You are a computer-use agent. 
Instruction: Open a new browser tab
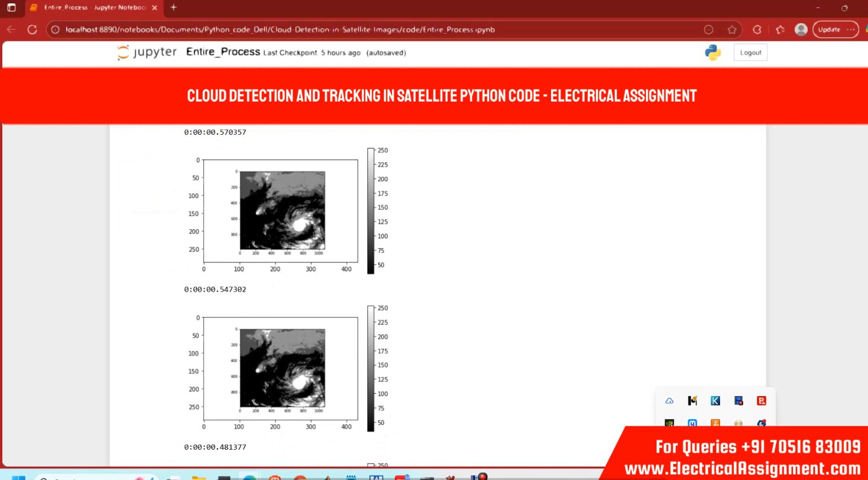click(173, 7)
